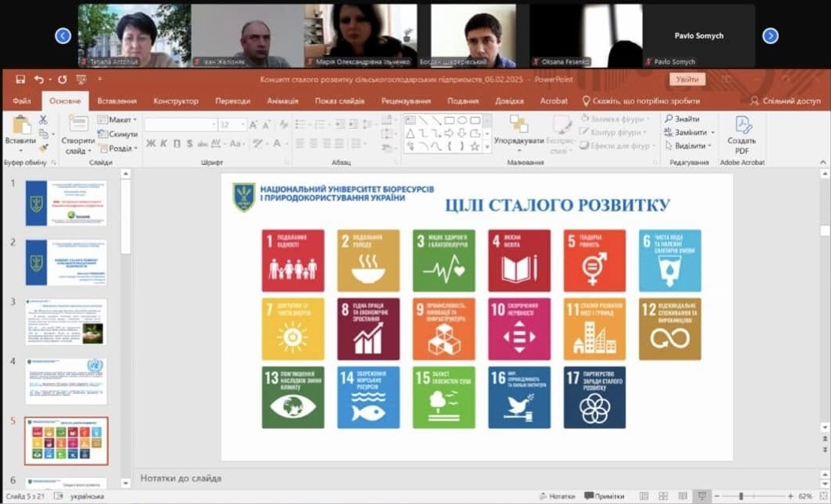This screenshot has width=831, height=504.
Task: Open the Замінити replace dropdown
Action: pos(689,132)
